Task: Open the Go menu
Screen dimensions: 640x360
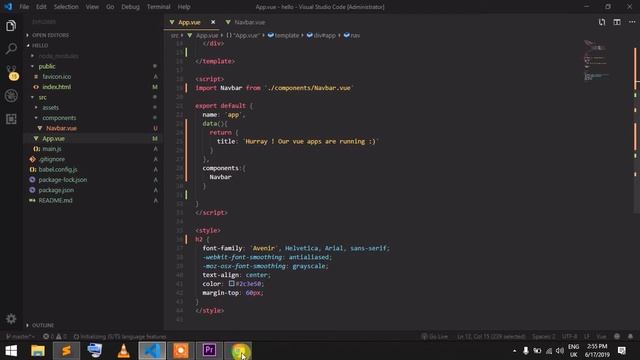Action: pos(110,7)
